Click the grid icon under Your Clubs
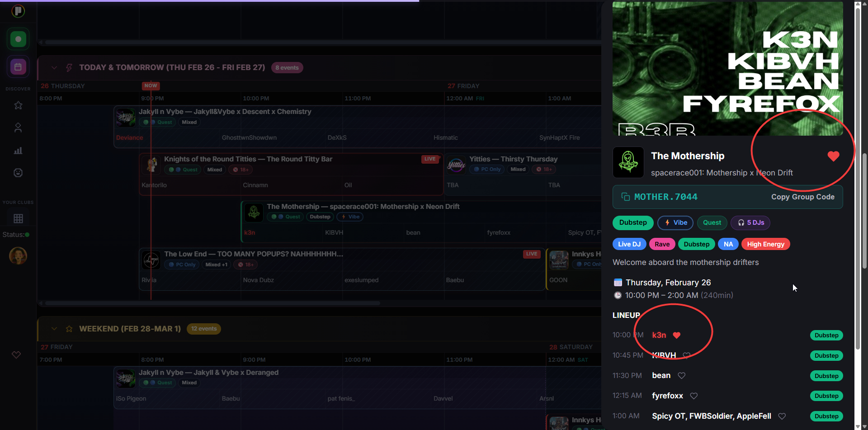This screenshot has height=430, width=868. click(18, 218)
